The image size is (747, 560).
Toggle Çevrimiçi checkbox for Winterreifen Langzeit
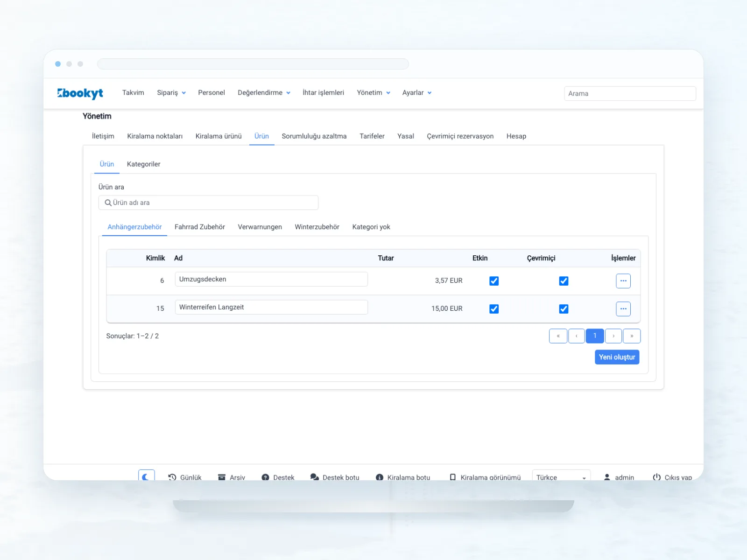(564, 309)
